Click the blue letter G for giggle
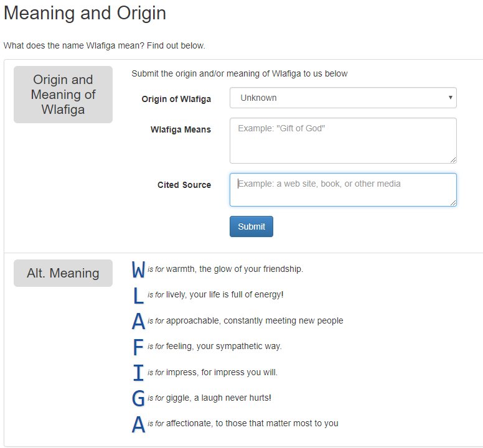 (x=138, y=398)
